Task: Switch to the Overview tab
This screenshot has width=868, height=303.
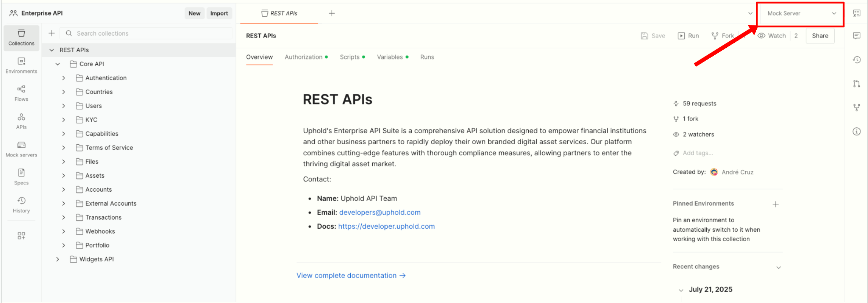Action: (x=259, y=57)
